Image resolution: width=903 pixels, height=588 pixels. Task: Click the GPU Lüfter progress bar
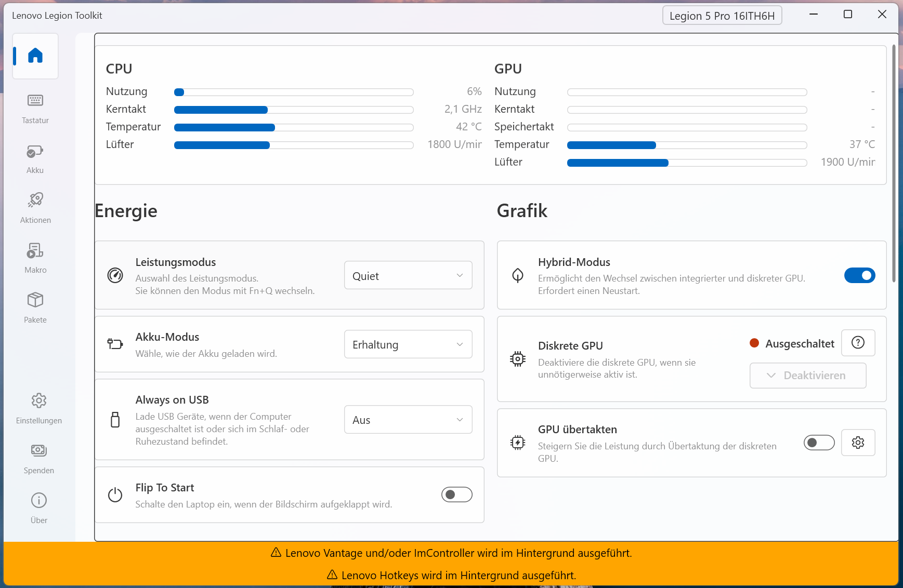click(x=687, y=163)
